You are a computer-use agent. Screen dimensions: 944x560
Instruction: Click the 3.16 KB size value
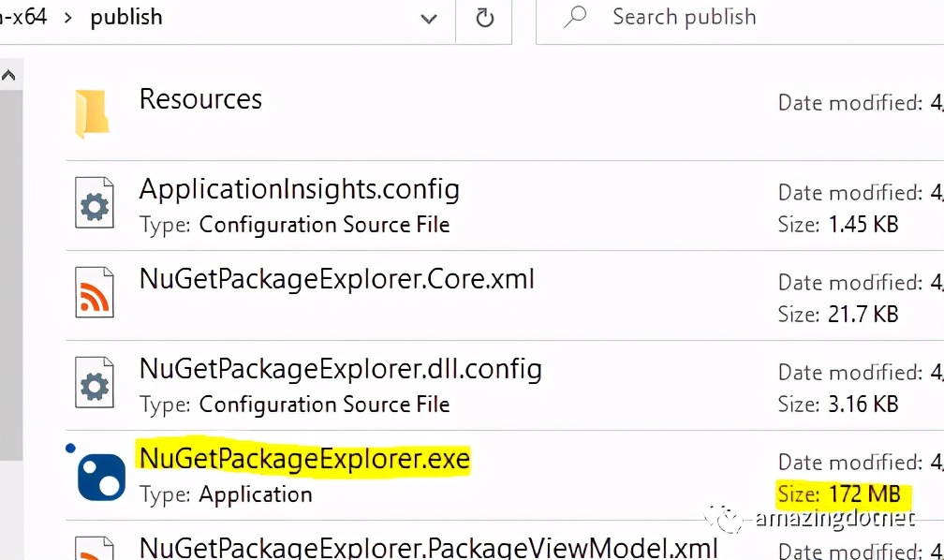tap(863, 404)
